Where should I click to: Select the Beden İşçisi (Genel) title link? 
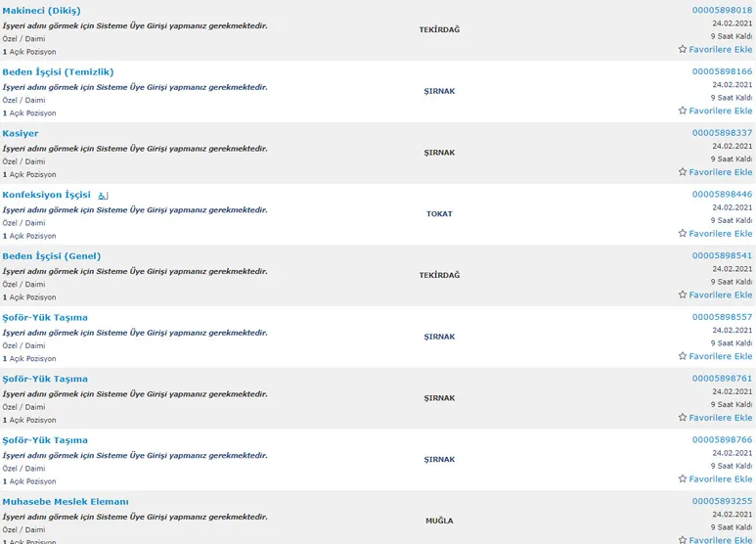click(x=52, y=256)
